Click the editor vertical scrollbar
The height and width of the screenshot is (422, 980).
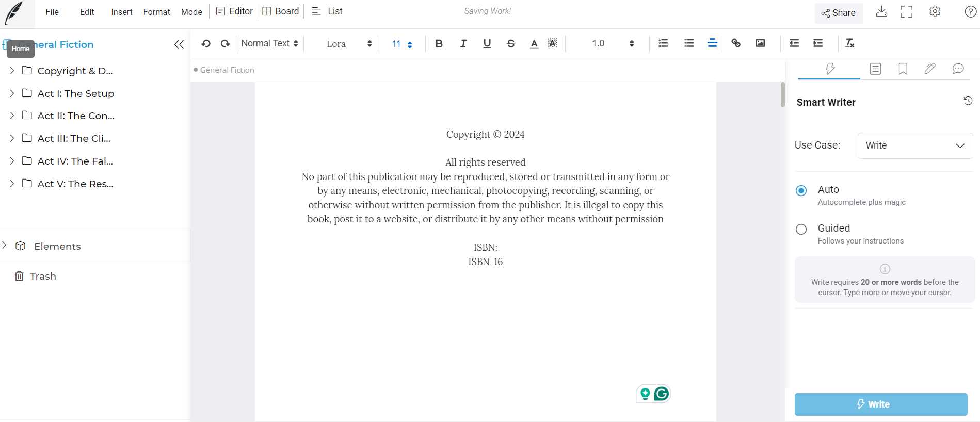point(783,94)
